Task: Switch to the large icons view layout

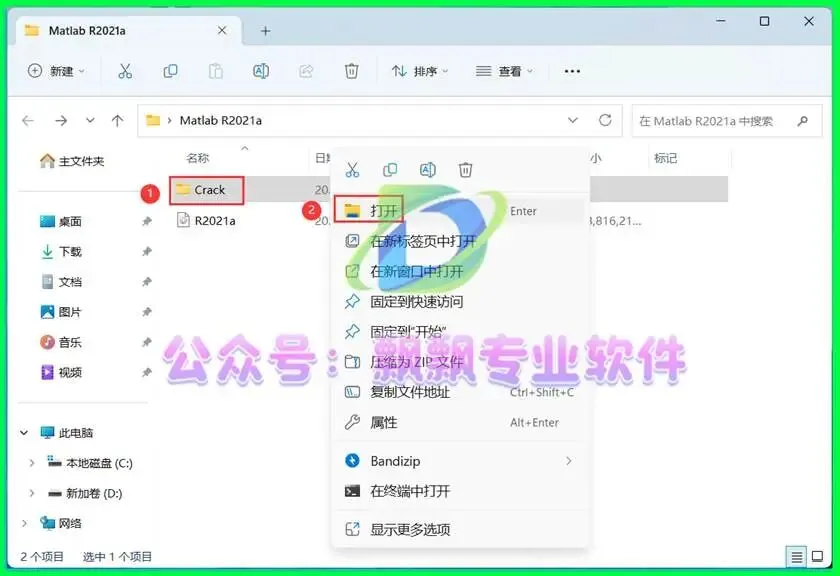Action: (818, 557)
